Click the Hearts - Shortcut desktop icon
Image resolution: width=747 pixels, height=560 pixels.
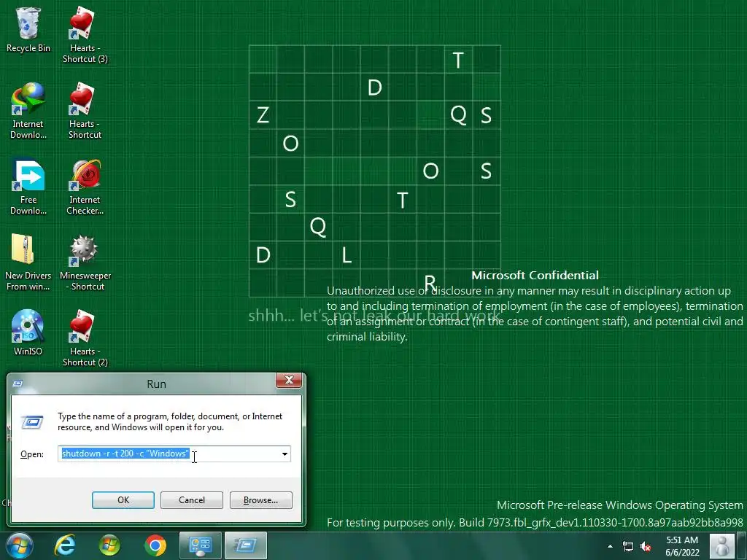pos(85,111)
